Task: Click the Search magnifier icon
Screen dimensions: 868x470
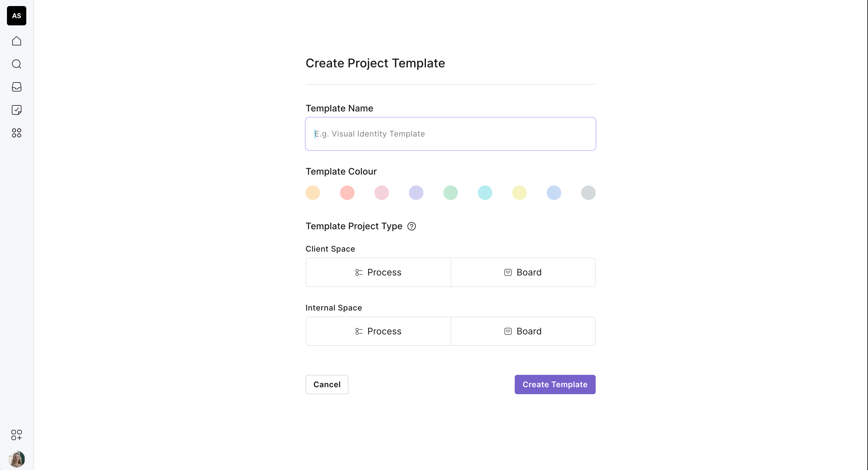Action: click(x=17, y=64)
